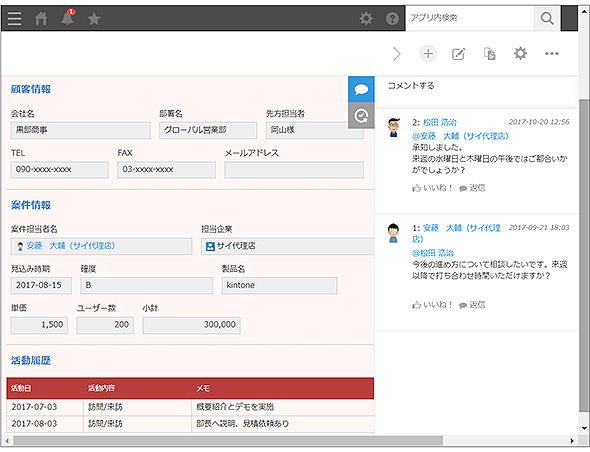590x452 pixels.
Task: Open the header settings gear
Action: [x=366, y=18]
